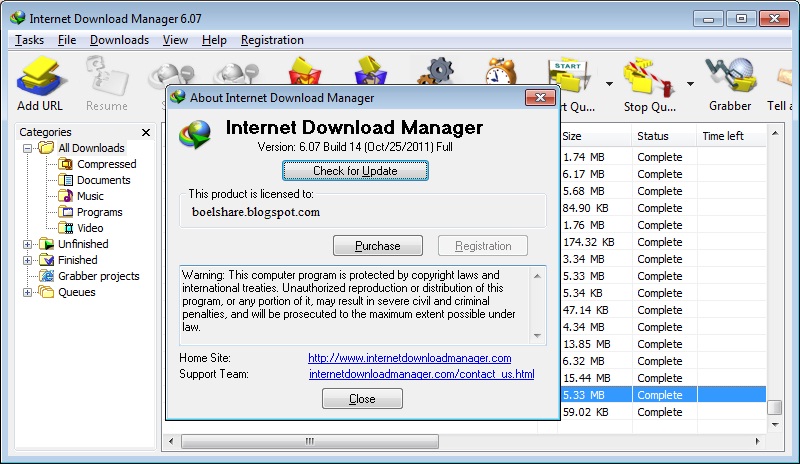Select the row with size 59.02 KB

[x=663, y=412]
